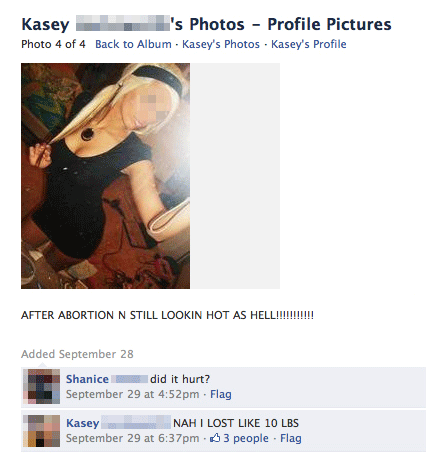Flag the "did it hurt?" comment
Screen dimensions: 432x463
(221, 394)
